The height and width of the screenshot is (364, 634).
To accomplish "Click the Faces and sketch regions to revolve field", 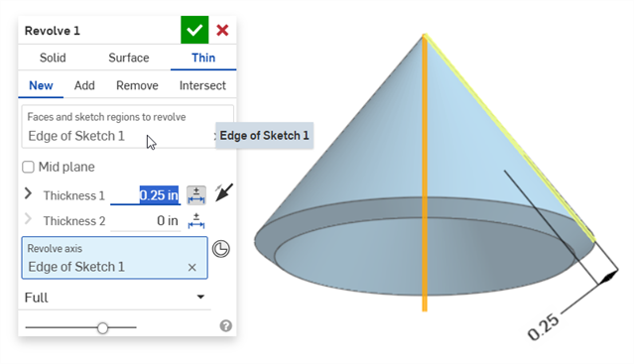I will point(127,127).
